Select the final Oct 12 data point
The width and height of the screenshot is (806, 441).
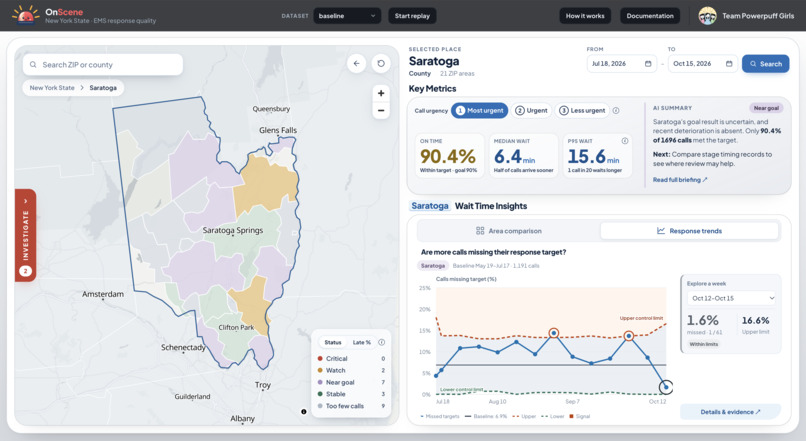666,387
